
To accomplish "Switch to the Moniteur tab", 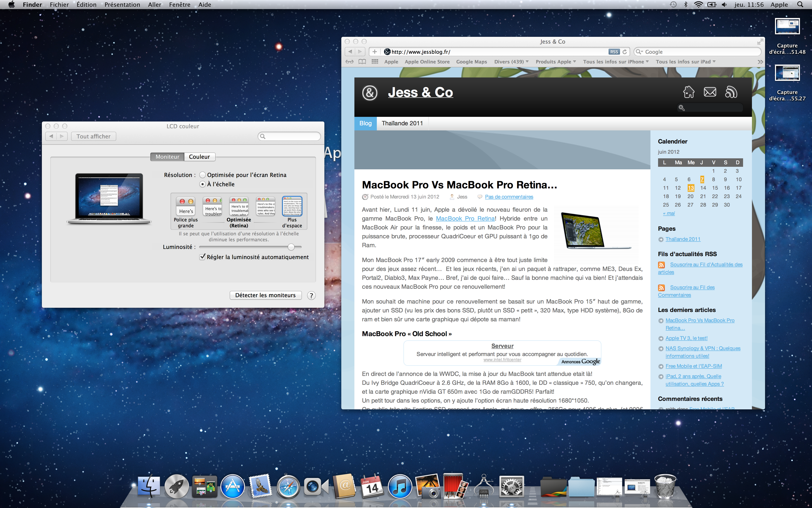I will pos(167,157).
